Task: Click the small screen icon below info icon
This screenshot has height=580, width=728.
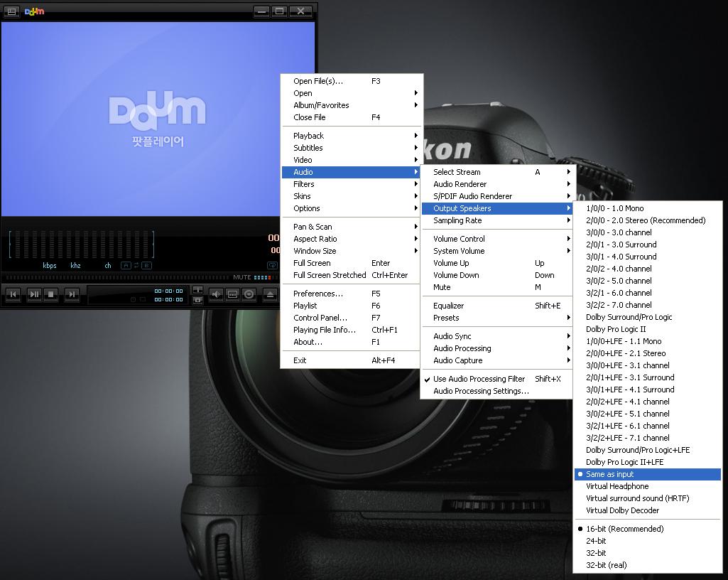Action: click(197, 300)
